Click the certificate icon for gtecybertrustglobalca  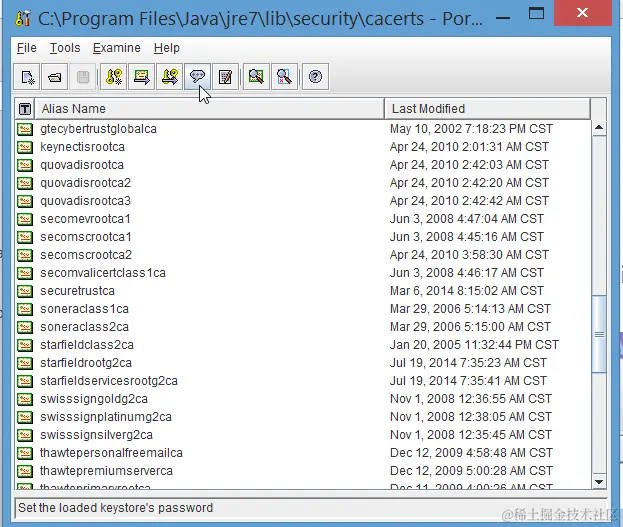(25, 129)
